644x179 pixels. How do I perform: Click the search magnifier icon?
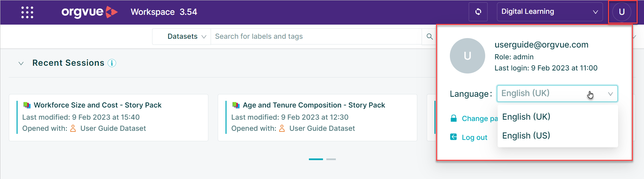point(430,36)
